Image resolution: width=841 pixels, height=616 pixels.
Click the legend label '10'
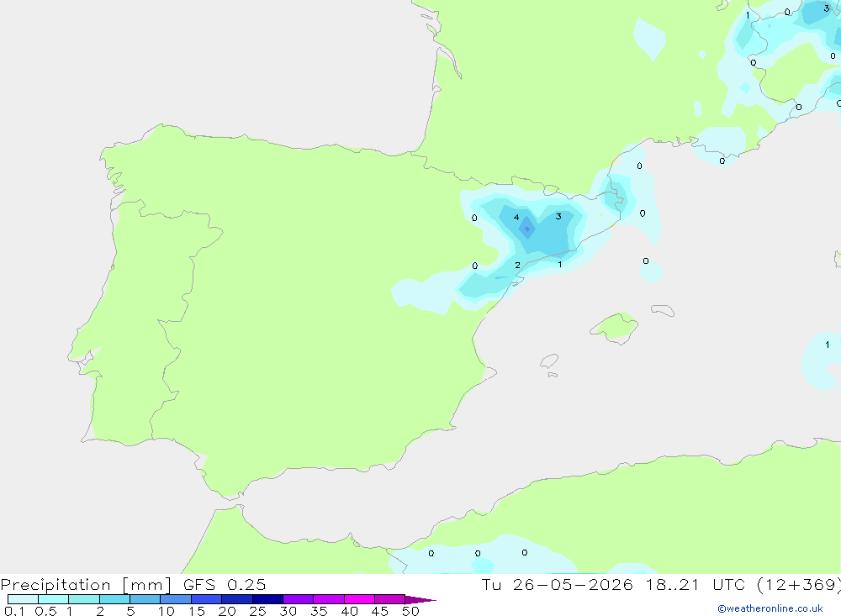tap(167, 611)
